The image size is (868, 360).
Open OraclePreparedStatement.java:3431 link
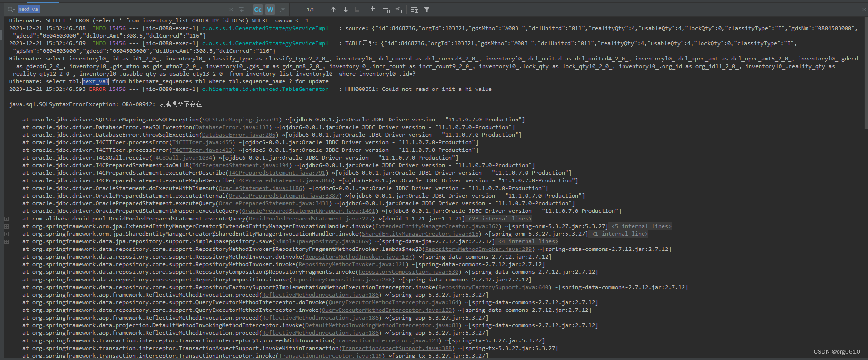click(x=273, y=204)
